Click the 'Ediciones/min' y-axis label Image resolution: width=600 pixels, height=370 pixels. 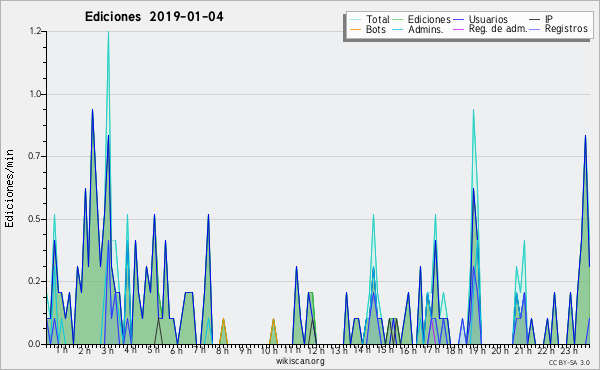click(9, 188)
